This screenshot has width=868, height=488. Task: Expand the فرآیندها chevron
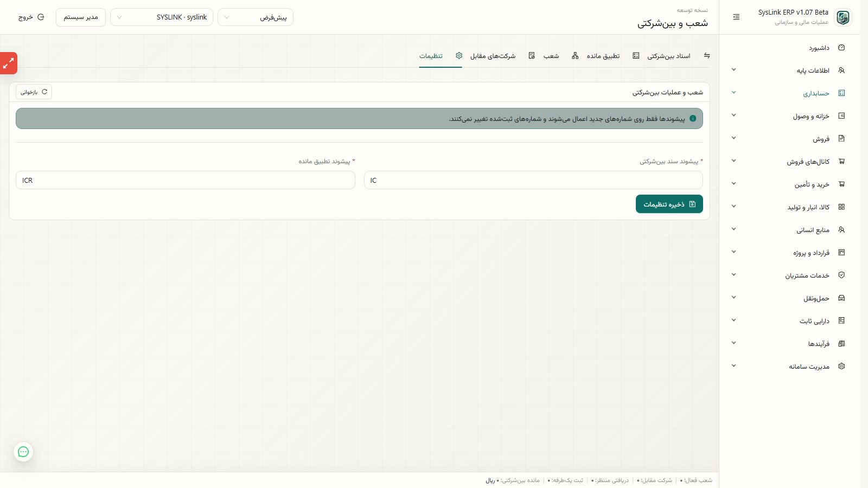733,343
